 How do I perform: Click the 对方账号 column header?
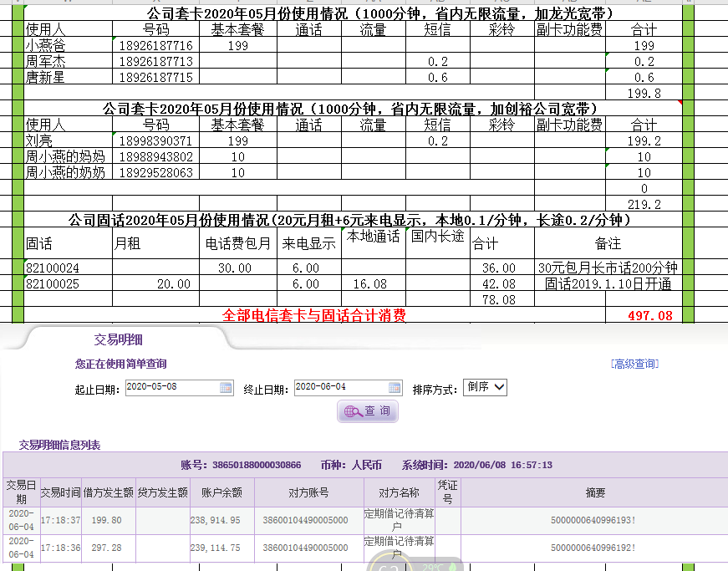point(308,492)
